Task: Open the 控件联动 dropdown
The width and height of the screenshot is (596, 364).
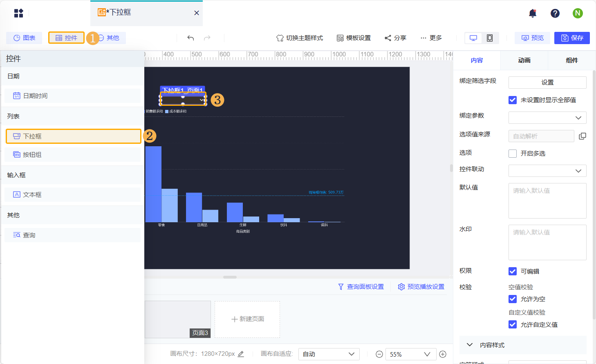Action: [547, 171]
